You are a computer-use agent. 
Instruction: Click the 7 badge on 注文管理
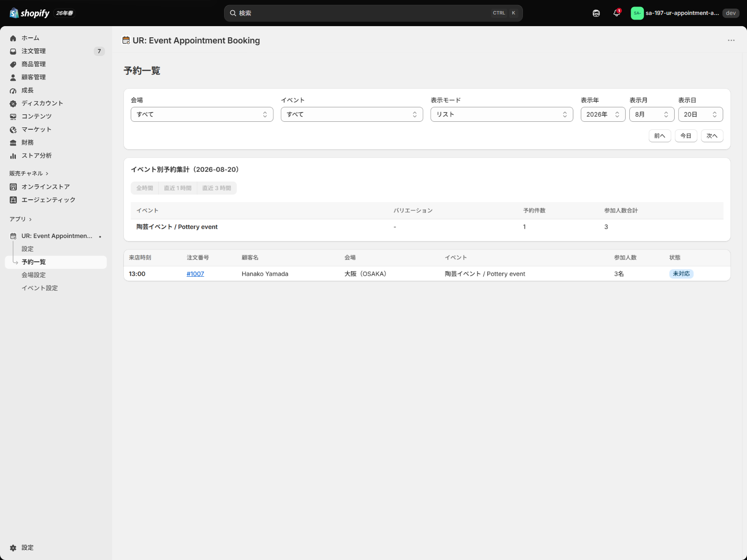(99, 51)
